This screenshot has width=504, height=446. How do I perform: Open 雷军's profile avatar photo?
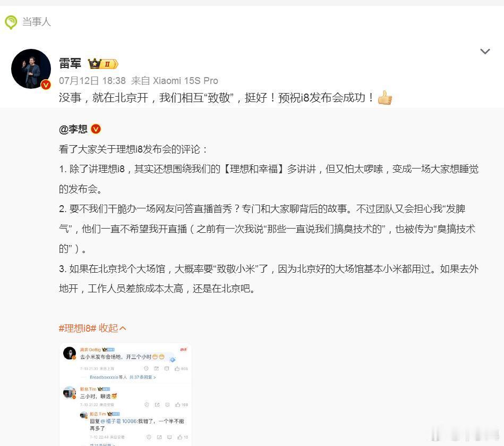(x=31, y=69)
